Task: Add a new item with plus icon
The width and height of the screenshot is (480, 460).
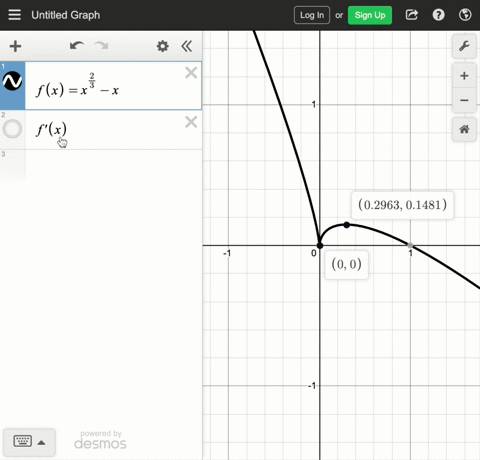Action: pos(15,46)
